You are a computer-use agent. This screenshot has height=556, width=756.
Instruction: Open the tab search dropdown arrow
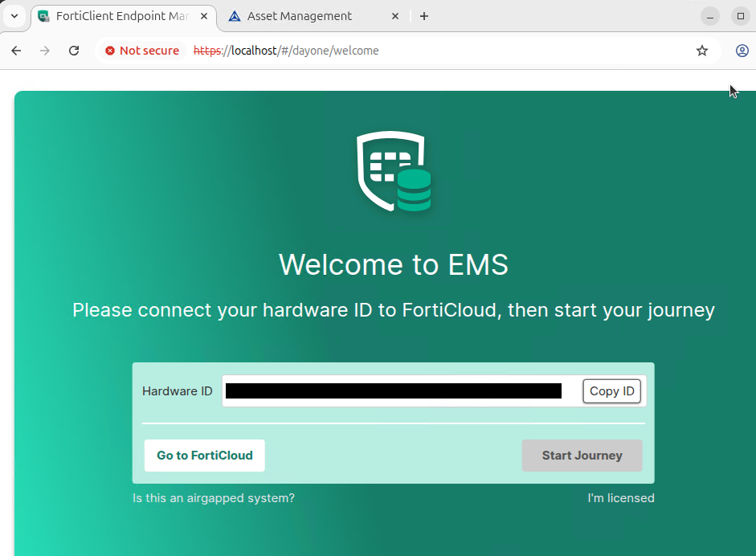tap(14, 16)
